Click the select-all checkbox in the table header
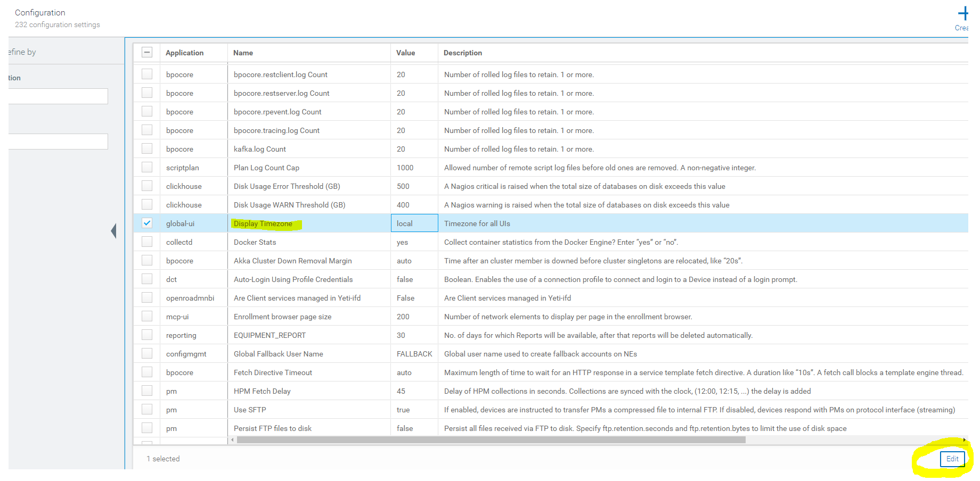 point(147,52)
